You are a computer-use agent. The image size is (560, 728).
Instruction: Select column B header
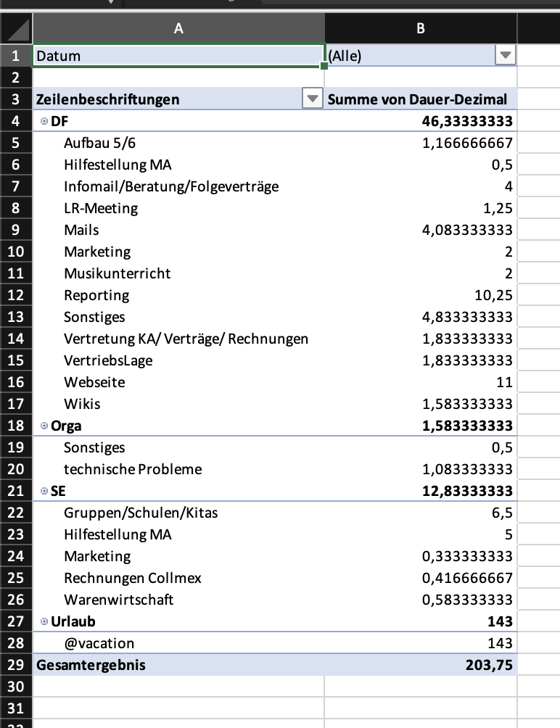coord(421,28)
